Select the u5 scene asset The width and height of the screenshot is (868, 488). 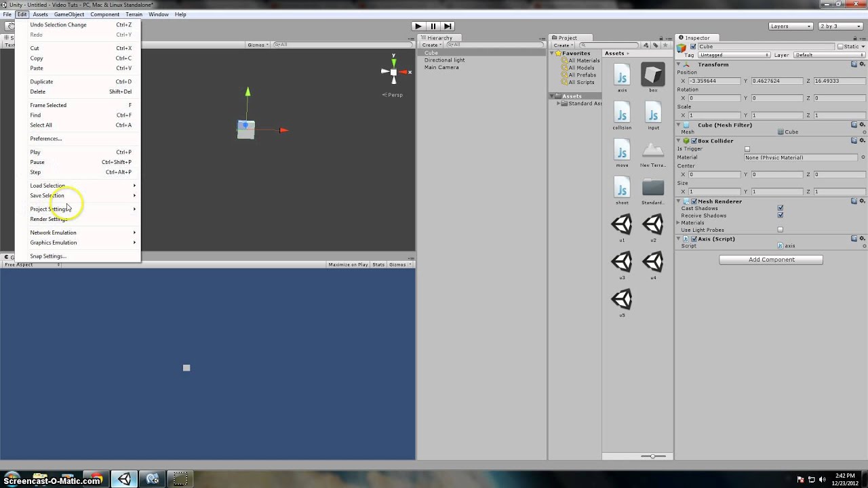click(x=622, y=299)
